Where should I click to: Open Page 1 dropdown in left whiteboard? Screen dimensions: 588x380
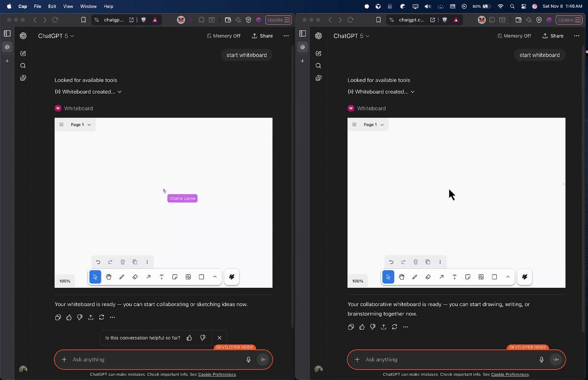80,125
